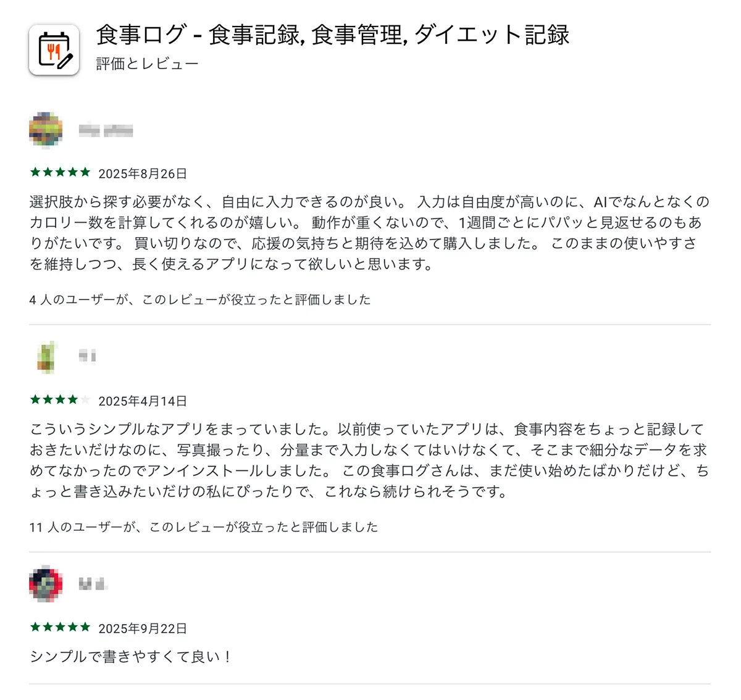This screenshot has height=700, width=741.
Task: Select the first reviewer's blurred username
Action: (x=107, y=130)
